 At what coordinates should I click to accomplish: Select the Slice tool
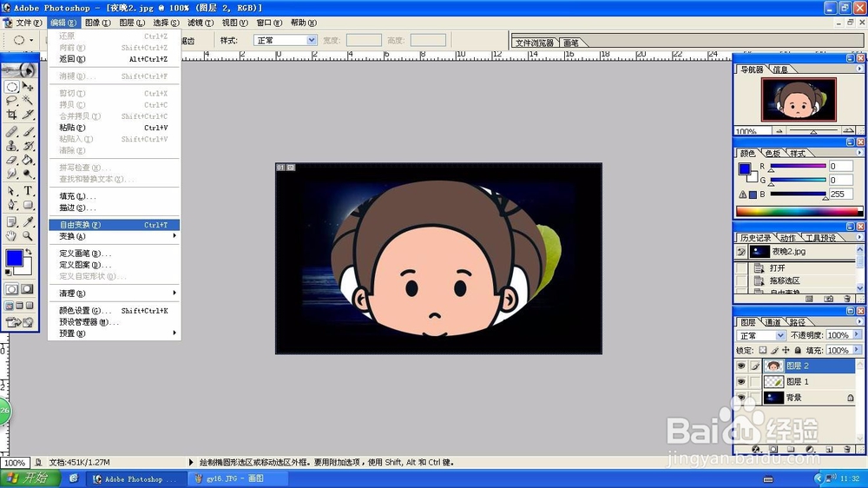click(x=28, y=115)
